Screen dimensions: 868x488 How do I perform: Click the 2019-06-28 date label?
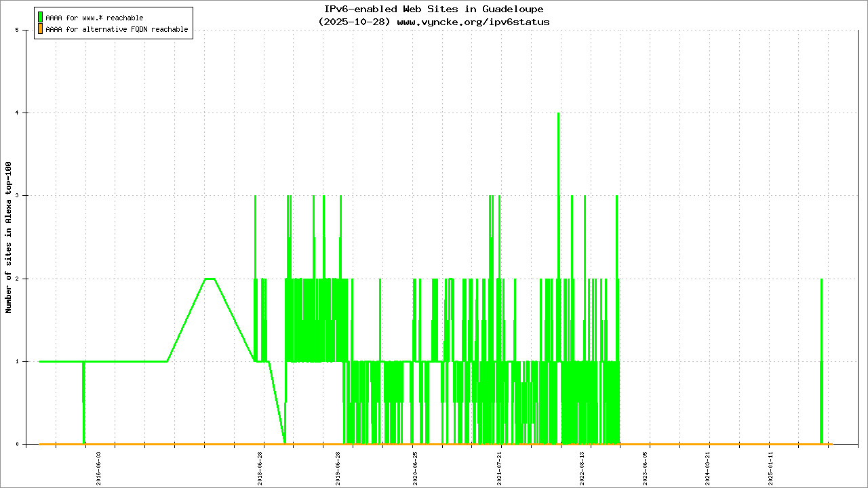pos(338,468)
